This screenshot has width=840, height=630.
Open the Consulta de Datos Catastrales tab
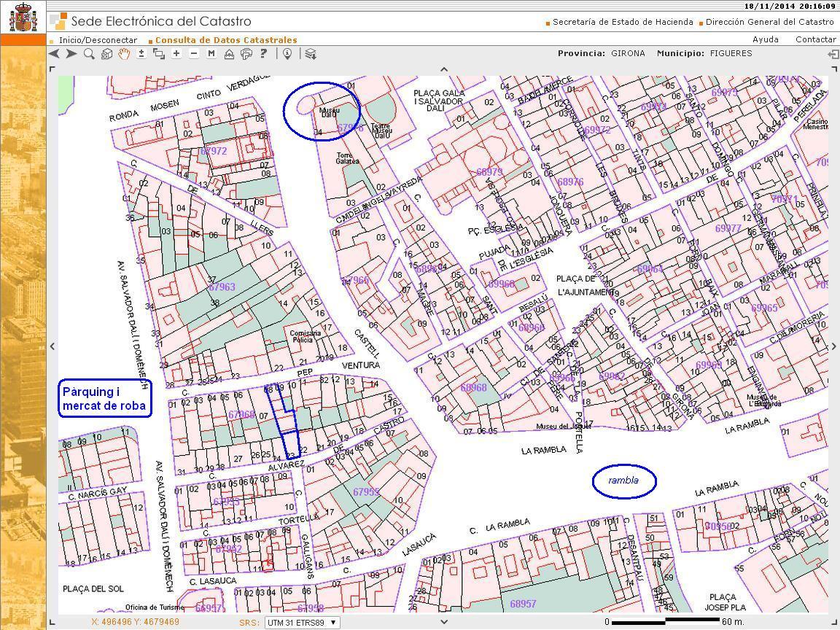click(x=225, y=40)
